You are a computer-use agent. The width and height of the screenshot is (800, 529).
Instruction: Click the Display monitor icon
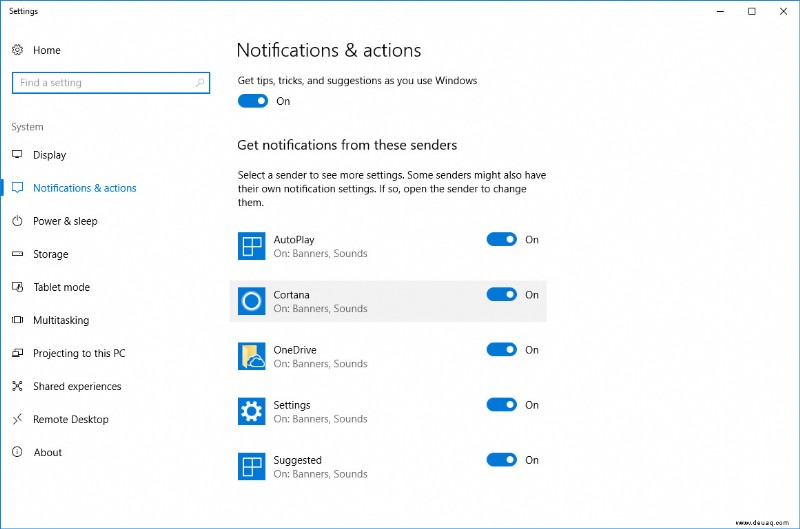17,154
